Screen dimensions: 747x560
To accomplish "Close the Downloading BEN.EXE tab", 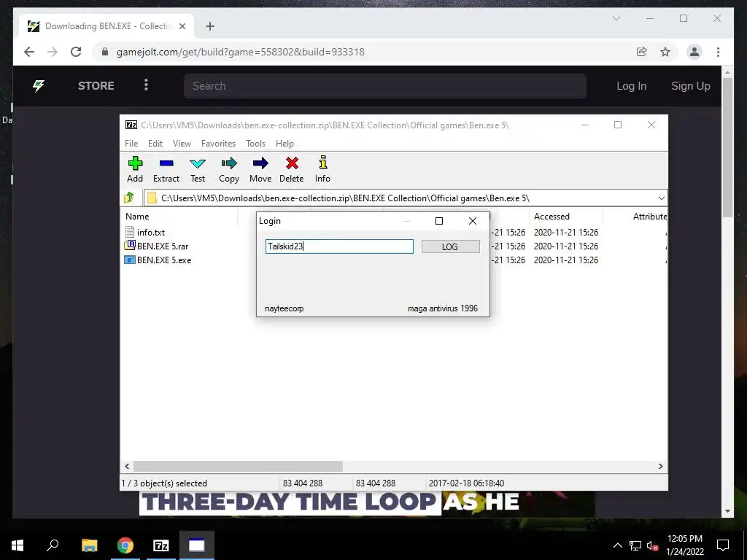I will pyautogui.click(x=182, y=26).
